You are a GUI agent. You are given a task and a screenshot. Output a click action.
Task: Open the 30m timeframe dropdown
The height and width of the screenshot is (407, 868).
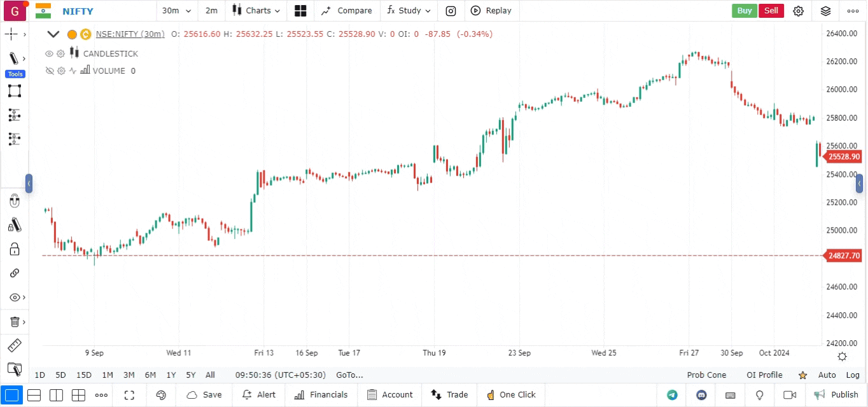pos(176,11)
